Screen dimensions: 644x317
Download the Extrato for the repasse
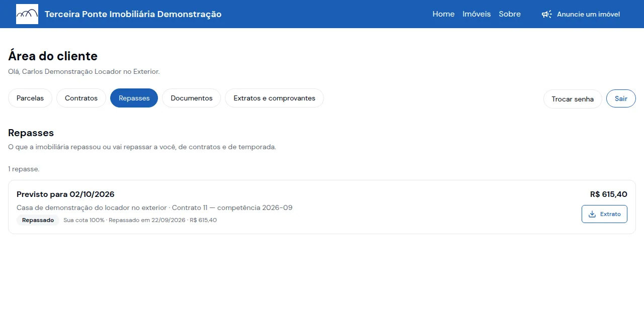pos(604,214)
